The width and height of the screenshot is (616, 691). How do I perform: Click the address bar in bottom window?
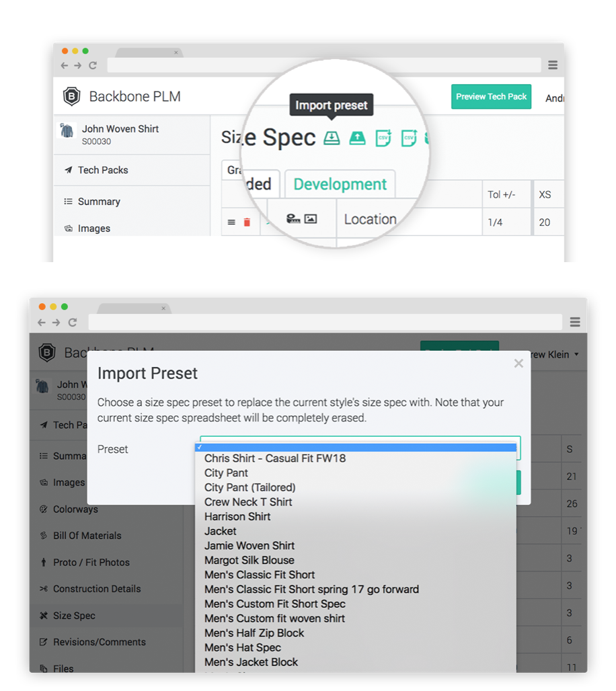pos(325,322)
